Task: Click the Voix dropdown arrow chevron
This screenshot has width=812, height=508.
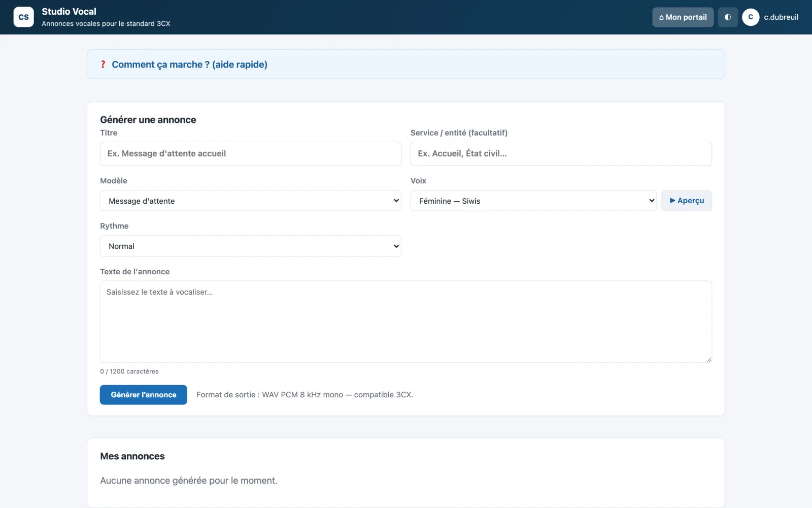Action: [652, 201]
